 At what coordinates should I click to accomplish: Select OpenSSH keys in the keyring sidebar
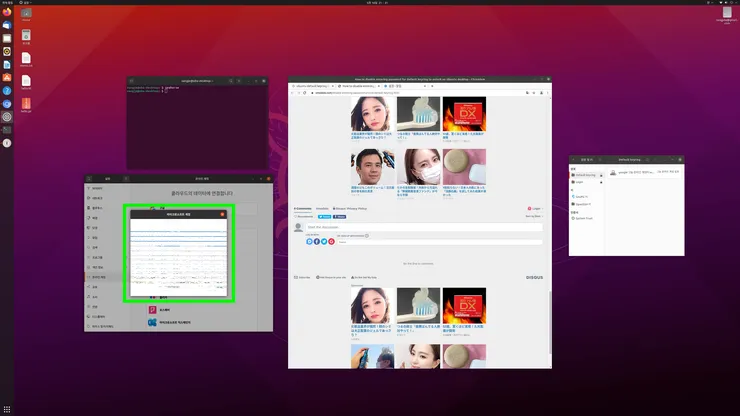tap(587, 204)
